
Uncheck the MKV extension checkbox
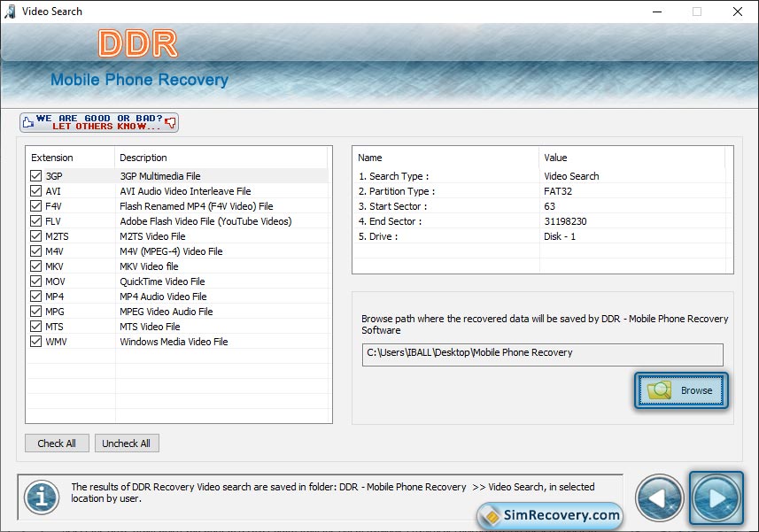[x=35, y=266]
